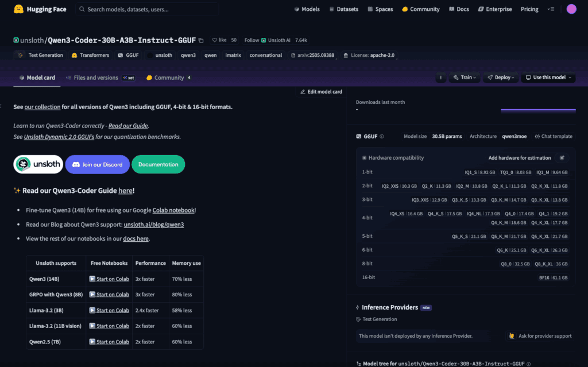
Task: Open Docs in top navigation
Action: pos(459,9)
